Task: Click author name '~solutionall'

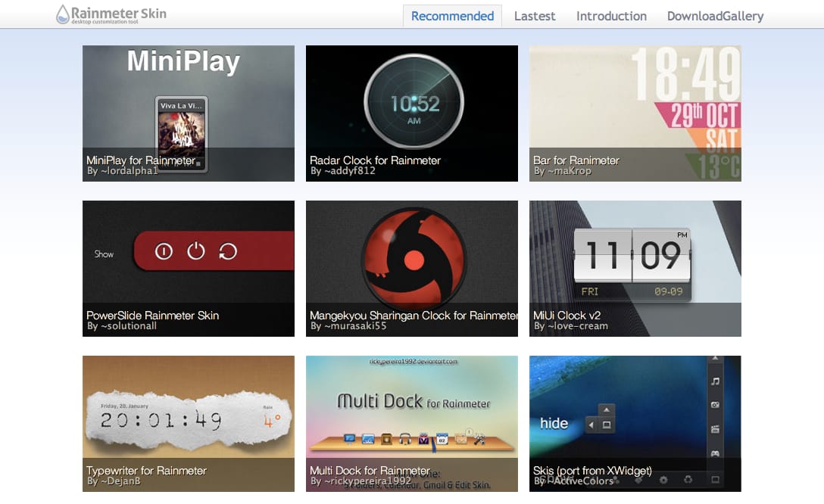Action: point(129,326)
